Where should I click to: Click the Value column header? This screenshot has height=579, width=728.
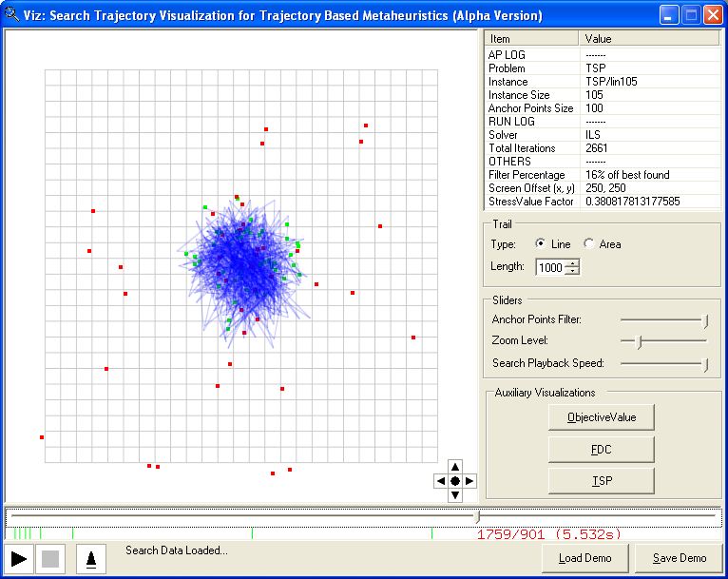648,39
